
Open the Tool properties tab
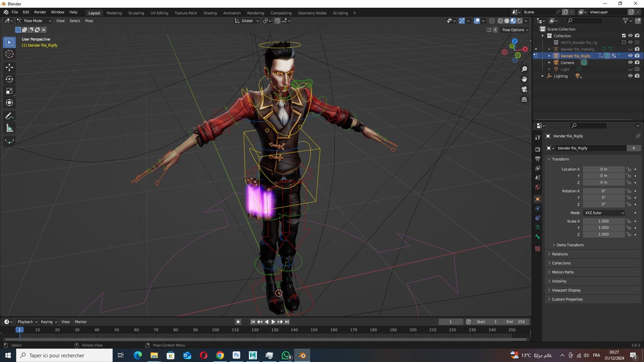click(x=538, y=137)
